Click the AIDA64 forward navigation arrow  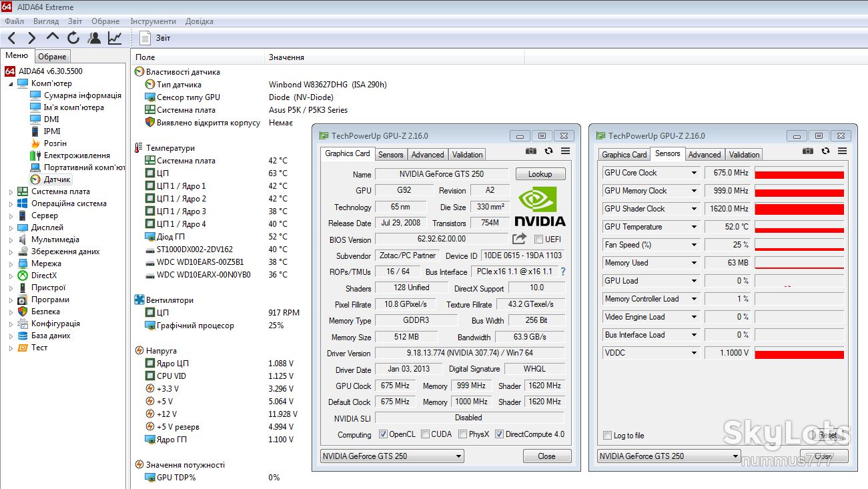point(31,38)
